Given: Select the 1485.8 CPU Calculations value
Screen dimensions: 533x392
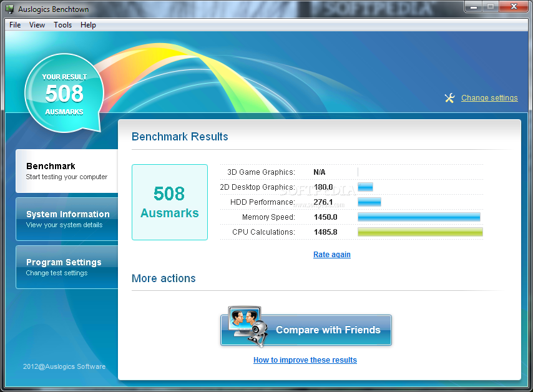Looking at the screenshot, I should [x=325, y=232].
